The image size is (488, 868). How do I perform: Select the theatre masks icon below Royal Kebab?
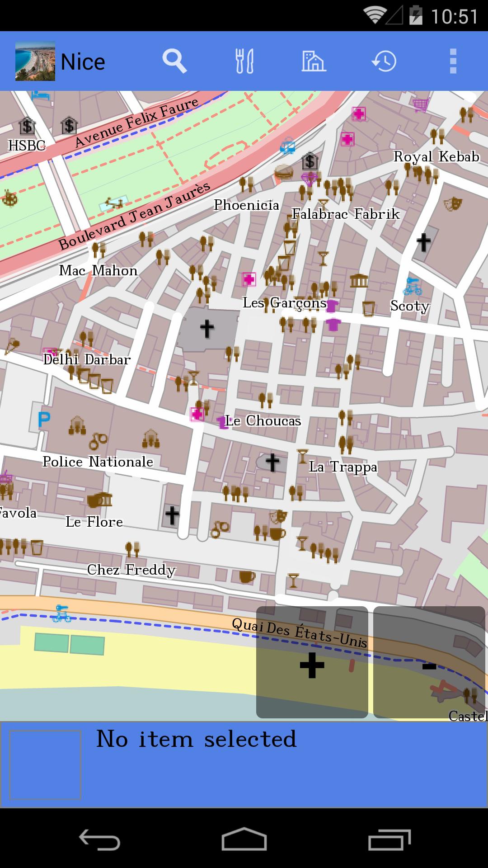pos(453,203)
